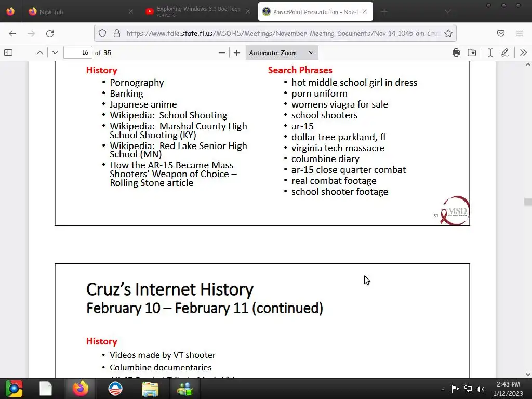This screenshot has width=532, height=399.
Task: Show hidden system tray icons
Action: click(443, 389)
